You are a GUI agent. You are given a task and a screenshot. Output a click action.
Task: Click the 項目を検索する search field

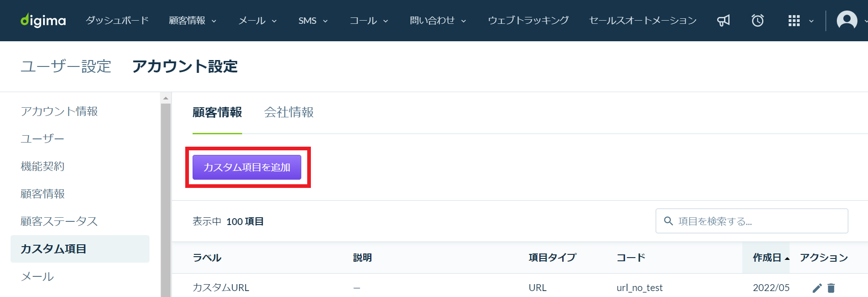click(752, 221)
